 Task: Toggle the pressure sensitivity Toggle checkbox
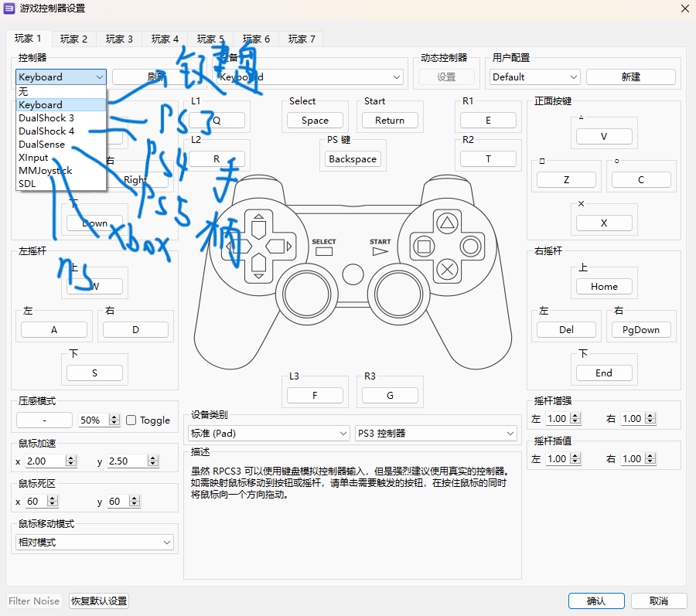click(x=131, y=420)
